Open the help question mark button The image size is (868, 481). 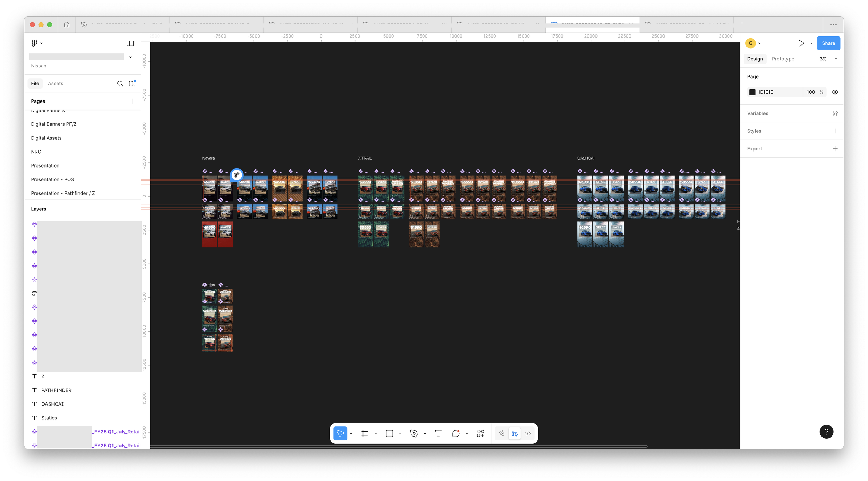pyautogui.click(x=826, y=432)
